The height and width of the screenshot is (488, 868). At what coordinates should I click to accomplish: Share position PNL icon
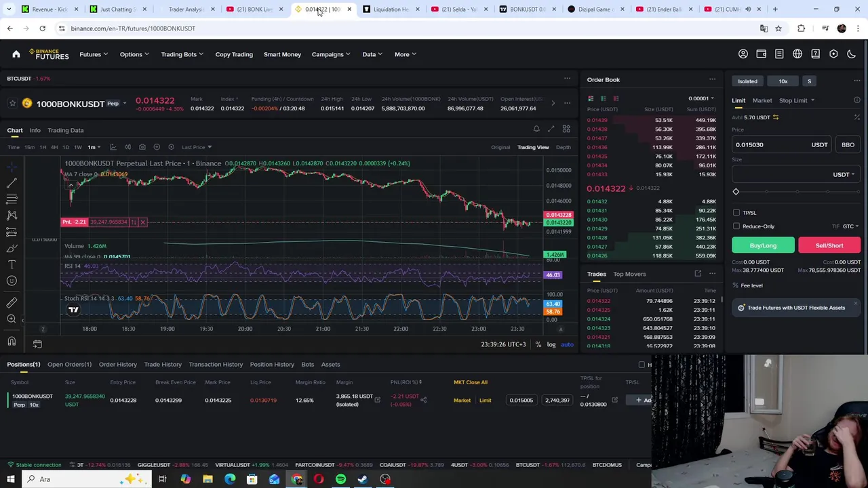(x=423, y=400)
